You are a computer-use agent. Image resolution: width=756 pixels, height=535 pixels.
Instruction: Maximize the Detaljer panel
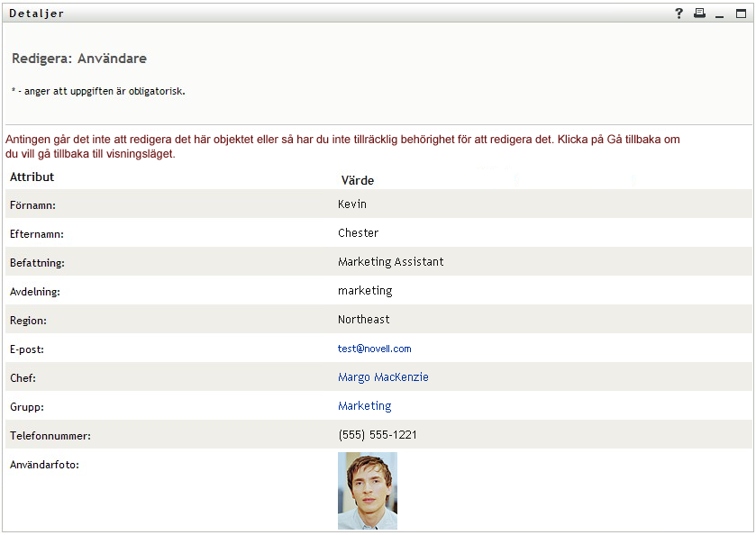click(x=742, y=14)
